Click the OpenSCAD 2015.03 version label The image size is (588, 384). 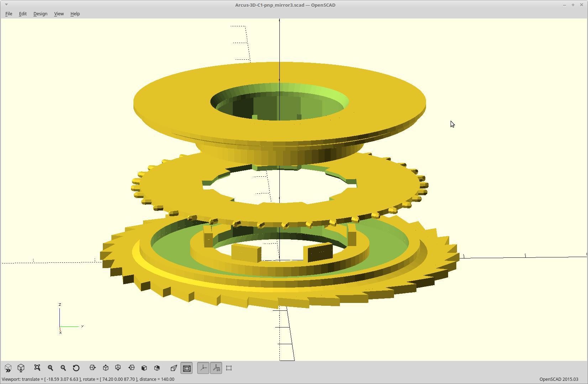(559, 379)
